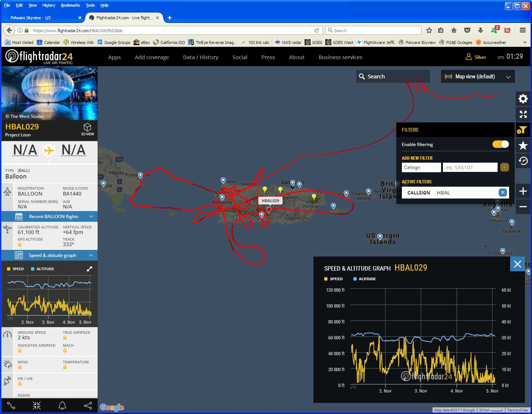532x414 pixels.
Task: Click the playback history clock icon
Action: (x=523, y=161)
